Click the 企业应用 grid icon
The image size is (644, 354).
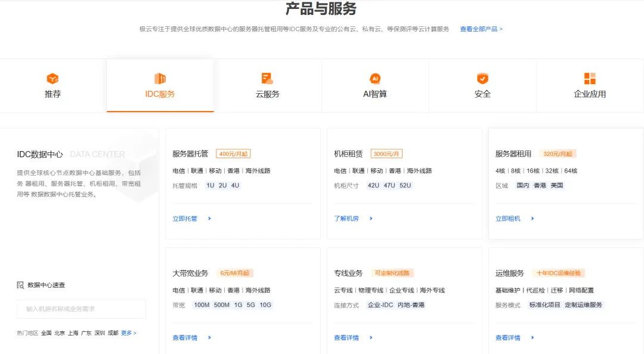pos(590,79)
